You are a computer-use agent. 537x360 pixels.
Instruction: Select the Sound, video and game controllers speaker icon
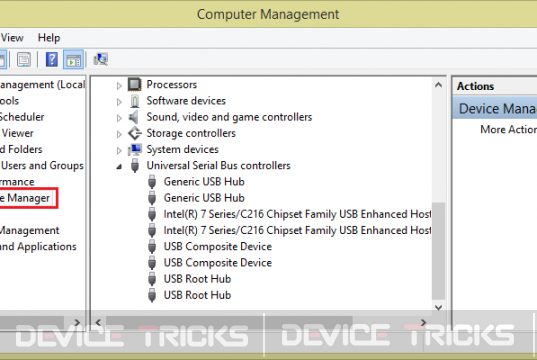(134, 117)
